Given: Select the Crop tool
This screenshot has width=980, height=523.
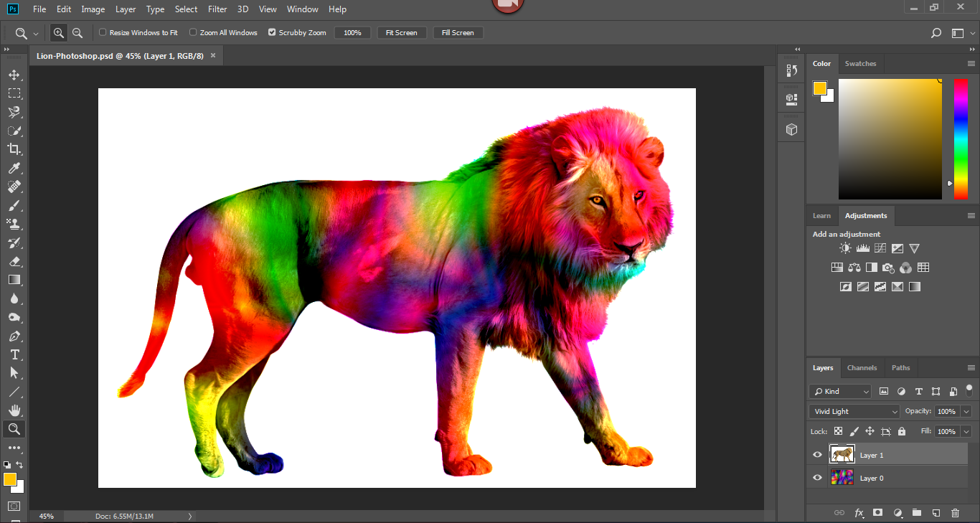Looking at the screenshot, I should 14,149.
